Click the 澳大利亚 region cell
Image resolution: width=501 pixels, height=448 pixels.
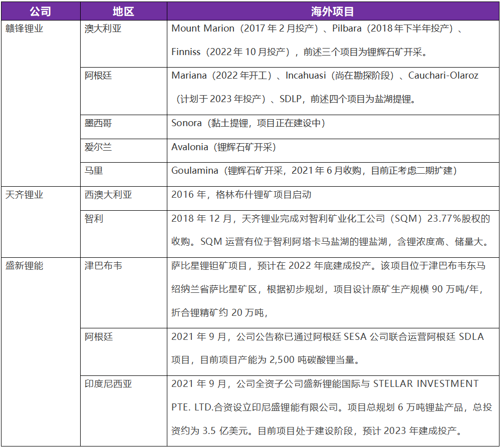[123, 44]
